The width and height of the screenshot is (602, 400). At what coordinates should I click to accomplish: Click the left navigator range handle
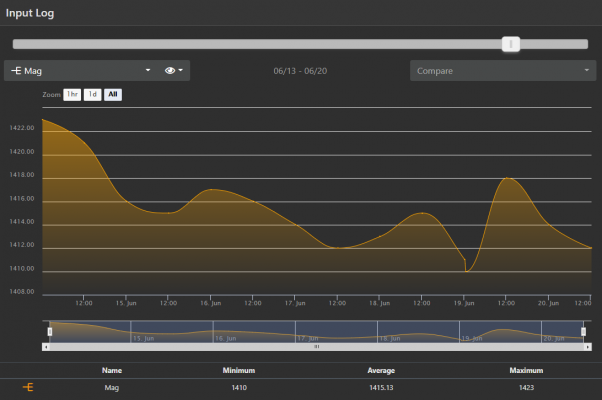pos(50,332)
